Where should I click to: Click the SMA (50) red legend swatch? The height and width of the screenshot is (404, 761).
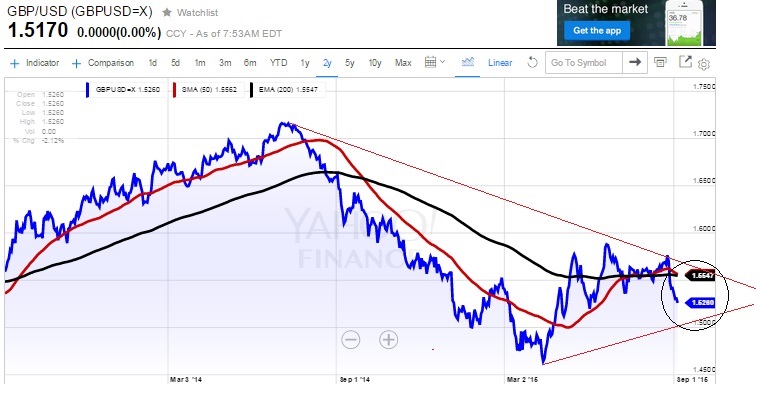click(175, 90)
